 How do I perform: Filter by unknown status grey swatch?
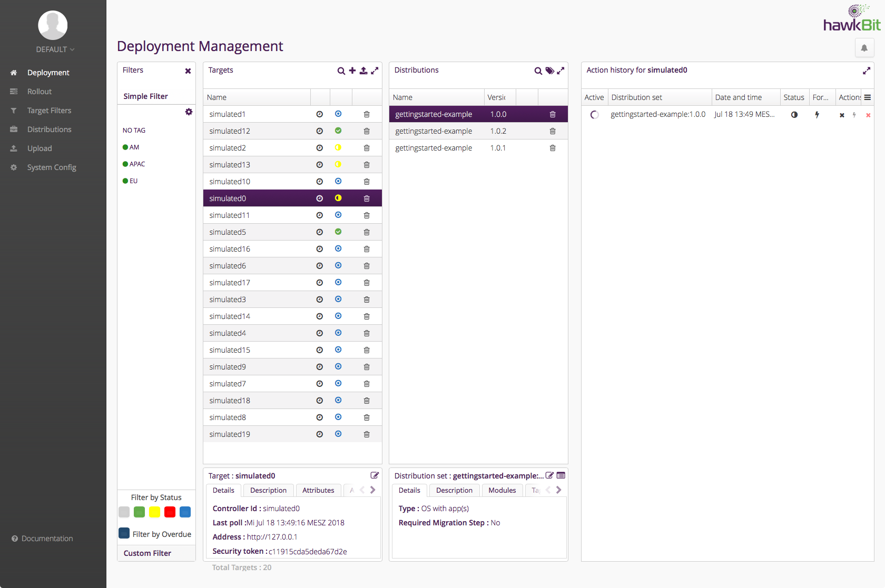click(x=124, y=512)
